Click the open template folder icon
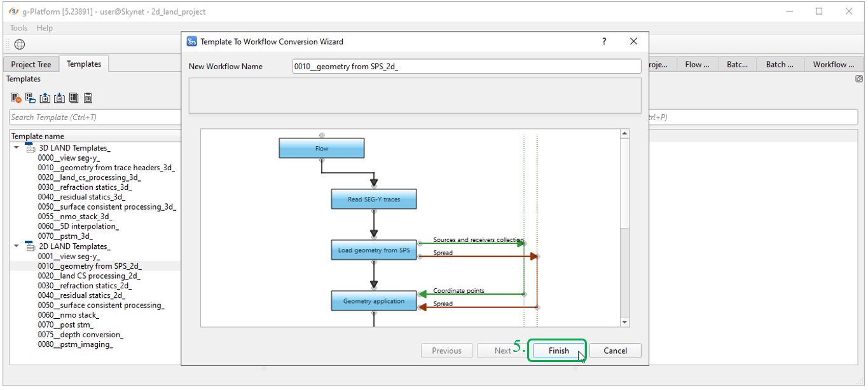The image size is (868, 390). [x=31, y=98]
